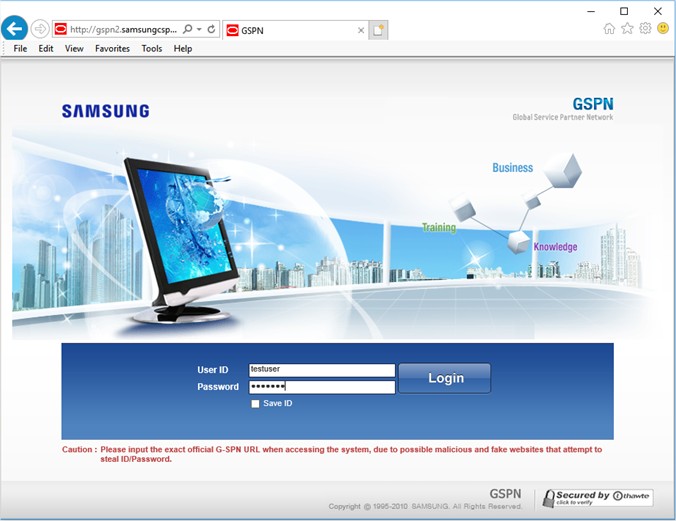Click the address bar search magnifier icon
This screenshot has height=521, width=676.
[188, 29]
